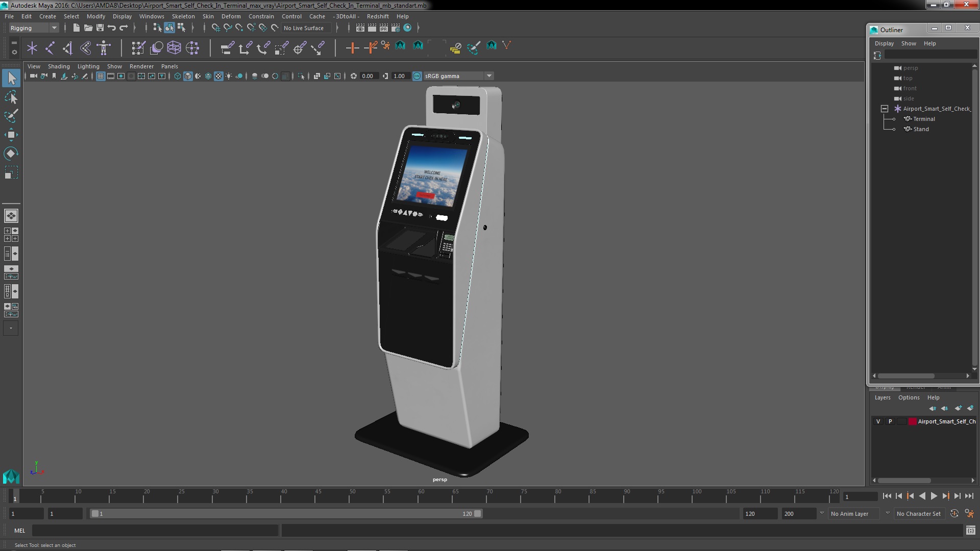980x551 pixels.
Task: Choose the Paint selection tool
Action: [x=11, y=116]
